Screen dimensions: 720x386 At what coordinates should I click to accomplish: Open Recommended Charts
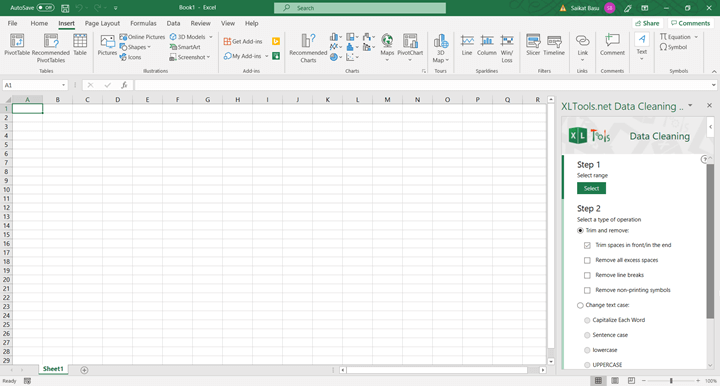point(308,48)
